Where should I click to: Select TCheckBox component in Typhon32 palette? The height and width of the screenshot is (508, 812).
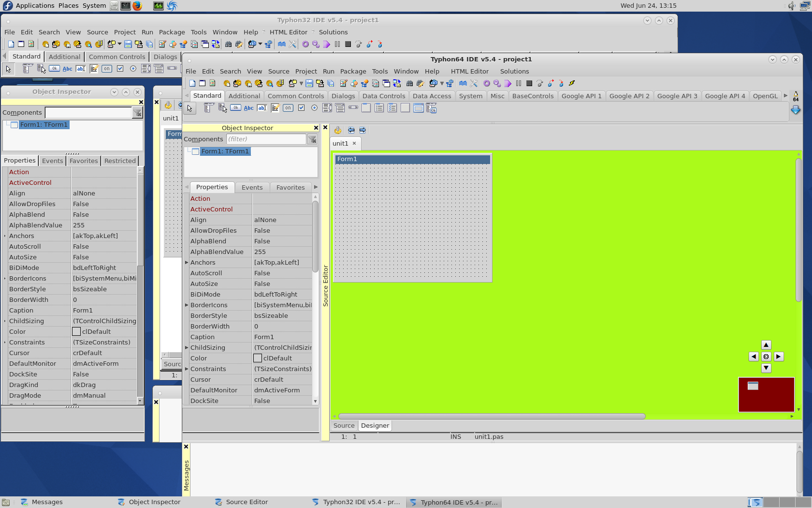pyautogui.click(x=120, y=69)
